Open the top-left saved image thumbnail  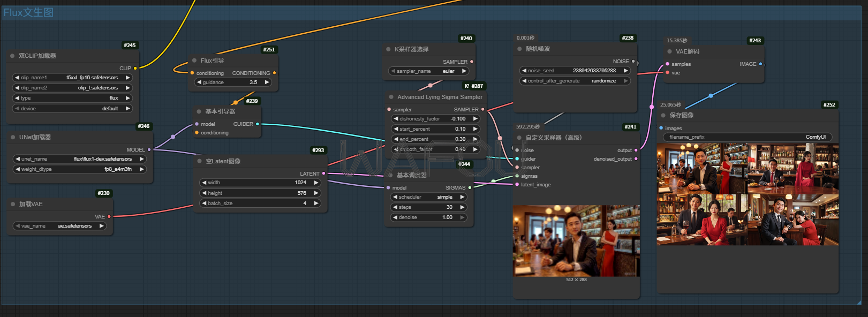[702, 169]
